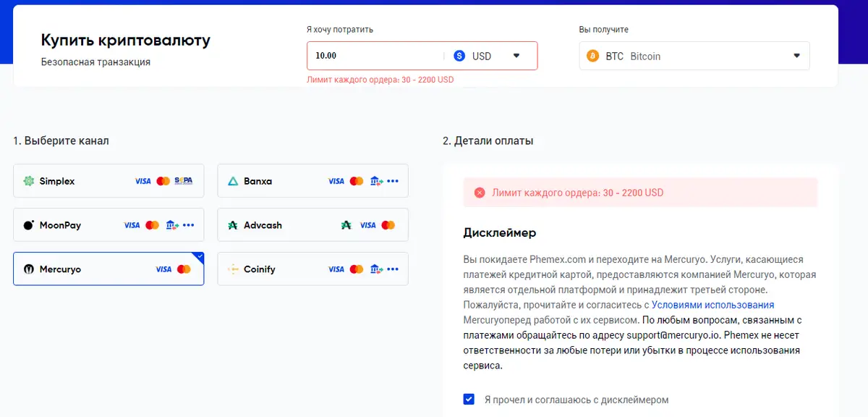Click the bank transfer icon in the Coinify row

376,269
